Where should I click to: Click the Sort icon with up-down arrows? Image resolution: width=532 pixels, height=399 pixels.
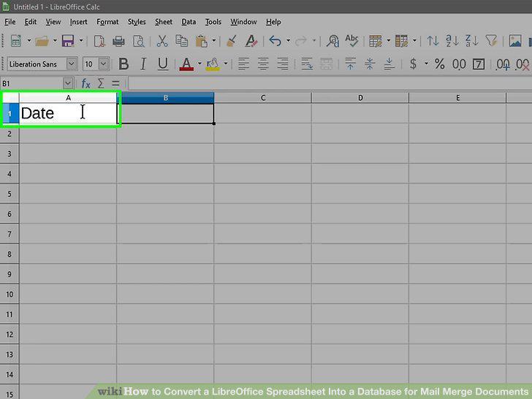pyautogui.click(x=433, y=41)
